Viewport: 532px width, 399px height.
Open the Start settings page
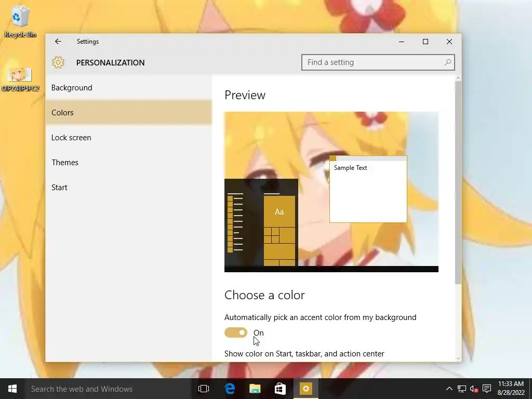(129, 188)
